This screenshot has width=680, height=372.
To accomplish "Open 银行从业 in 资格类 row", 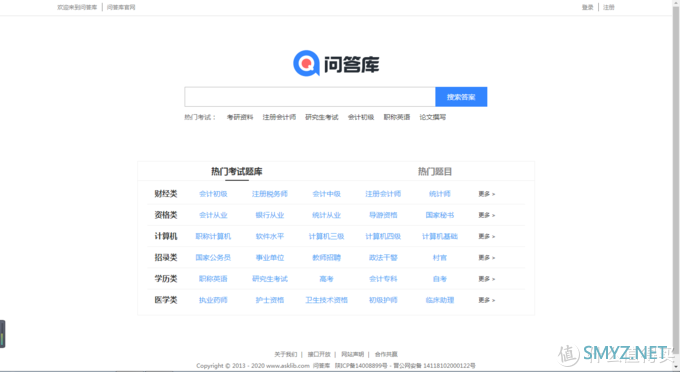I will tap(270, 215).
